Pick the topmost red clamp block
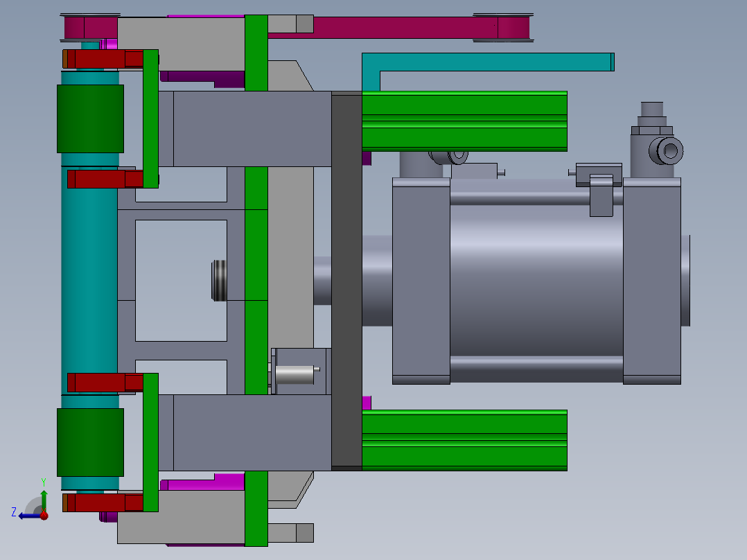 pos(103,59)
